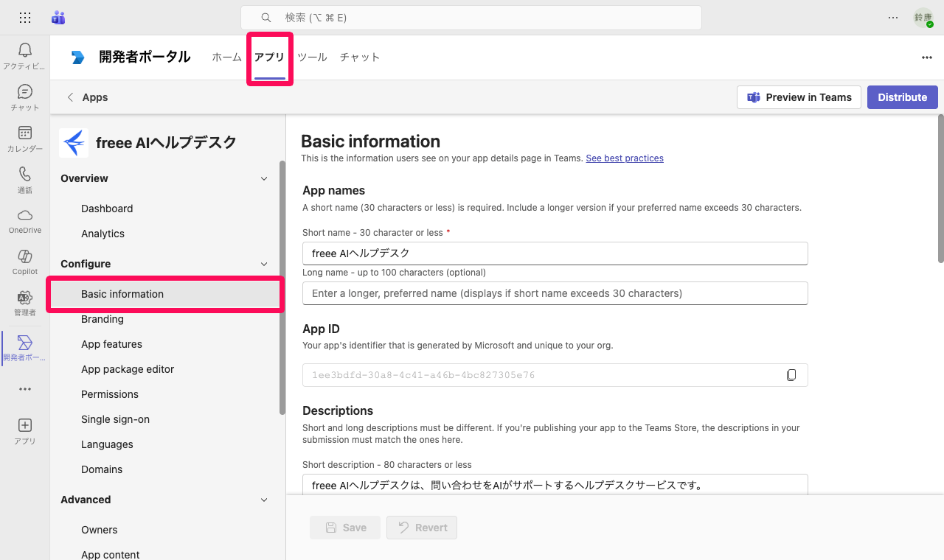Image resolution: width=944 pixels, height=560 pixels.
Task: Focus the Long name input field
Action: point(555,293)
